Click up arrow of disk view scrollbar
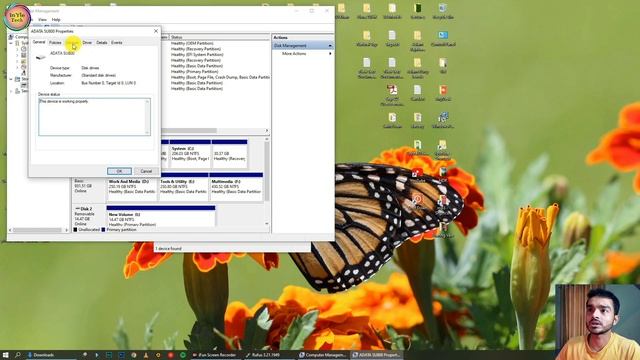The image size is (640, 360). [267, 140]
